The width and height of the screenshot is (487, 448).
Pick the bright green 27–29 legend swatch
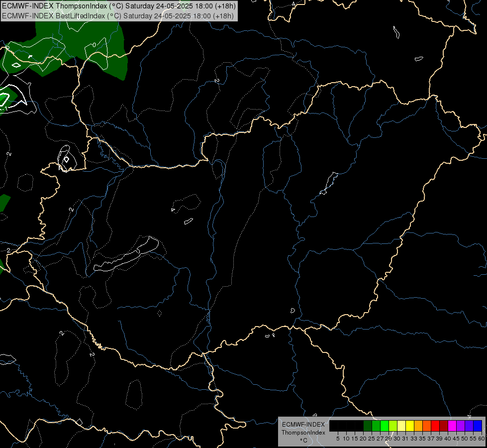[x=385, y=426]
